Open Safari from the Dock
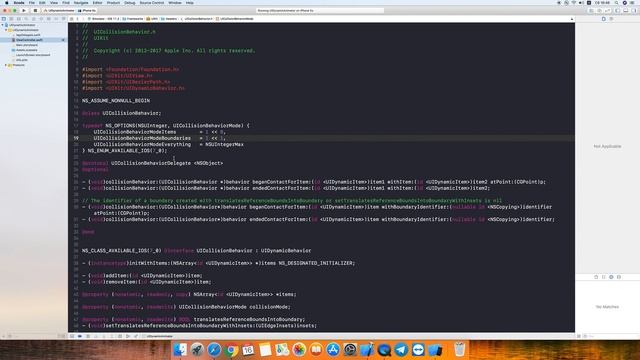The width and height of the screenshot is (640, 360). (x=214, y=350)
